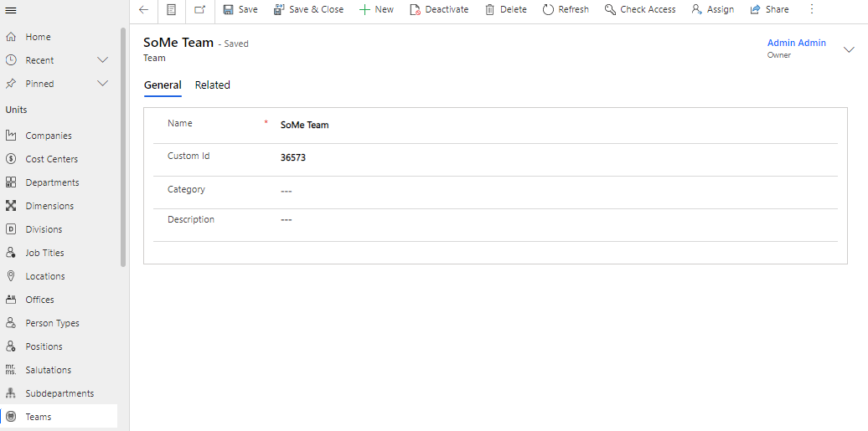The height and width of the screenshot is (431, 868).
Task: Expand the Recent sidebar section
Action: tap(103, 60)
